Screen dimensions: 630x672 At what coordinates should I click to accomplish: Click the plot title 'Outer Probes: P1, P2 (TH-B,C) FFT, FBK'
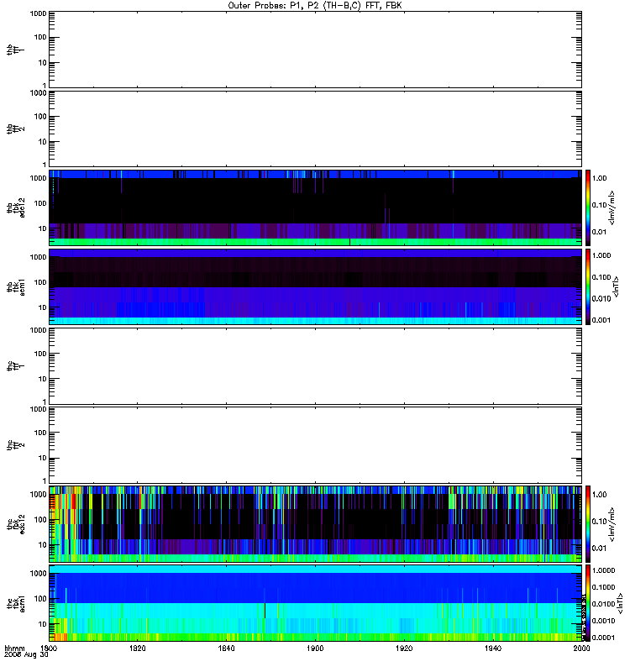pos(315,6)
